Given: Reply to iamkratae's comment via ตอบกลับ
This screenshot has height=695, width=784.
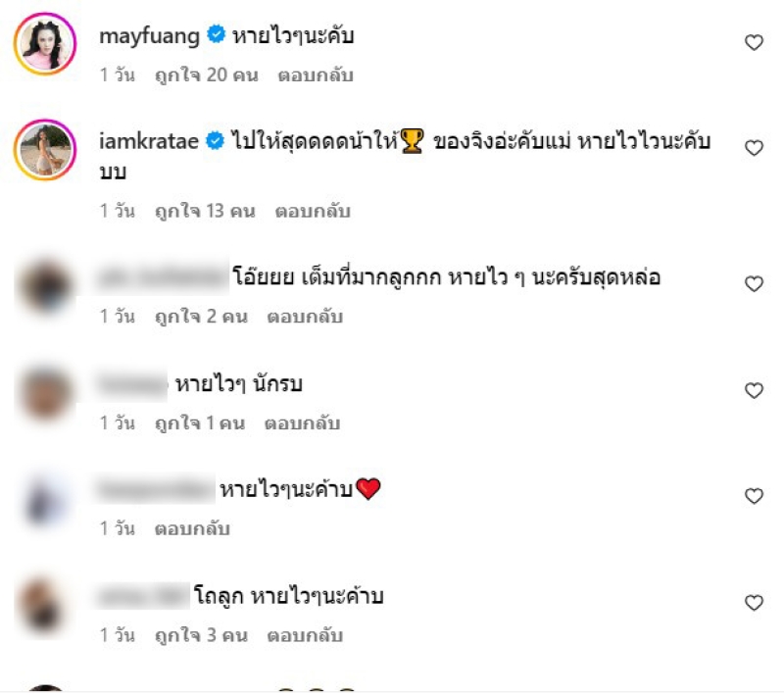Looking at the screenshot, I should coord(313,211).
